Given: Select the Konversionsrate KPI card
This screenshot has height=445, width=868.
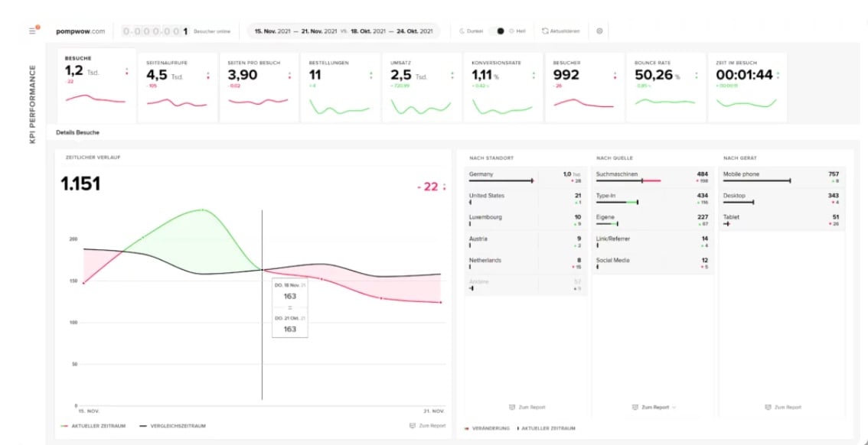Looking at the screenshot, I should [x=503, y=87].
